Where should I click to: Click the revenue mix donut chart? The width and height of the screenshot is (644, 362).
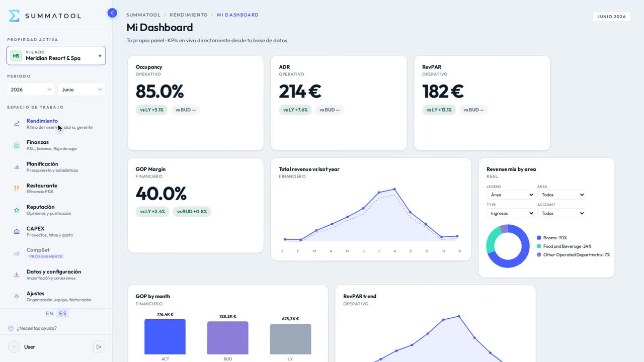pyautogui.click(x=508, y=246)
